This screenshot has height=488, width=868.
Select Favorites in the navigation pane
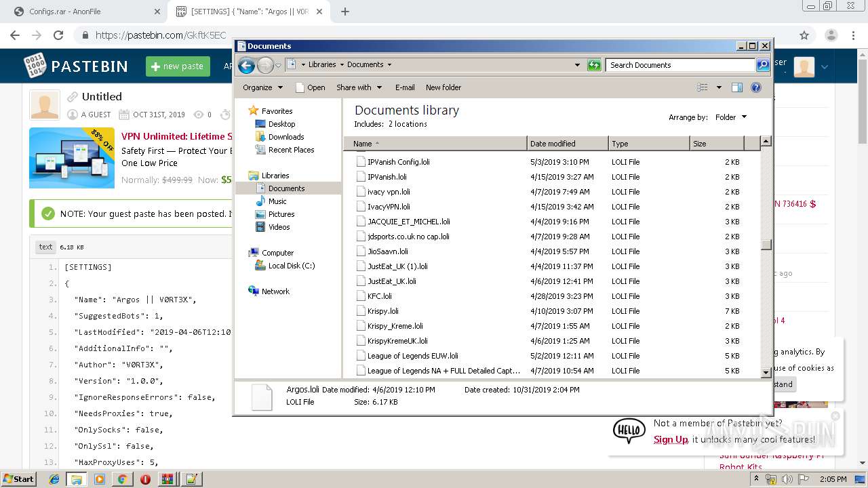277,111
